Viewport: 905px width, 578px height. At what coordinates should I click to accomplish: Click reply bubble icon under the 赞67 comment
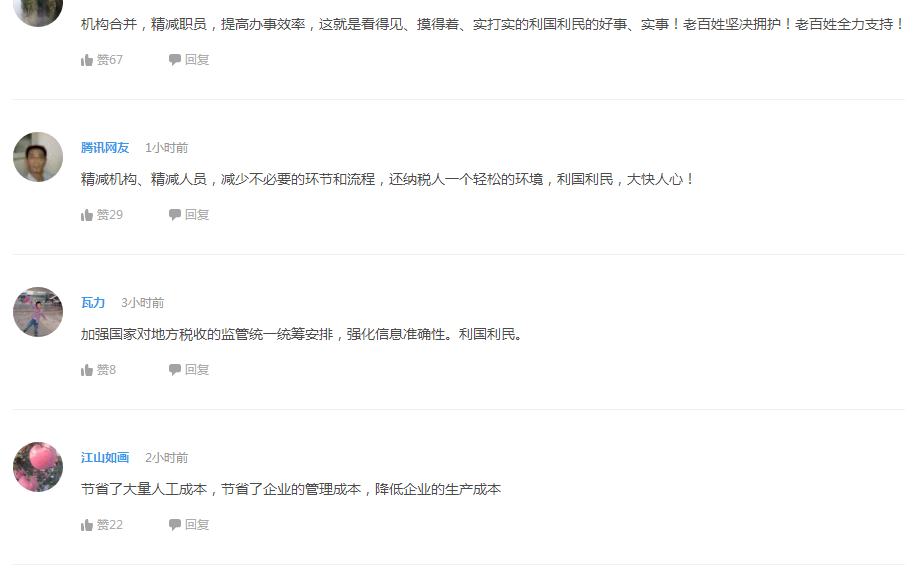(x=175, y=59)
